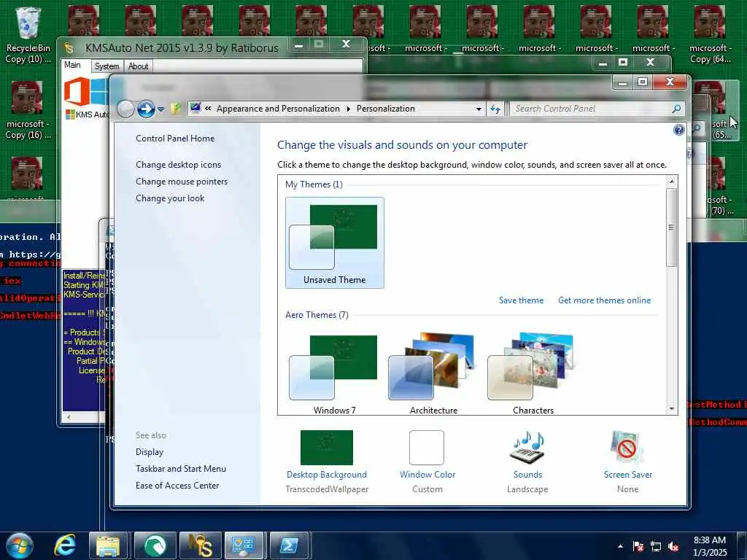Open the Screen Saver icon
Screen dimensions: 747x560
tap(627, 448)
